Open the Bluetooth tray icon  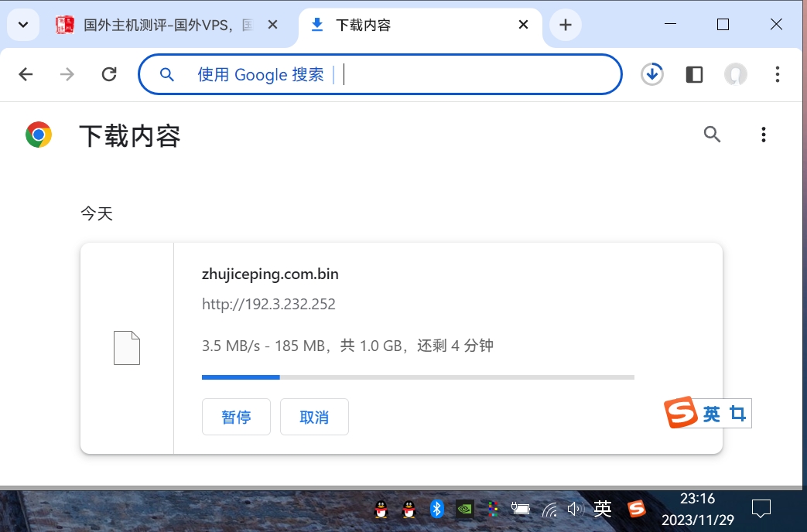pos(437,510)
